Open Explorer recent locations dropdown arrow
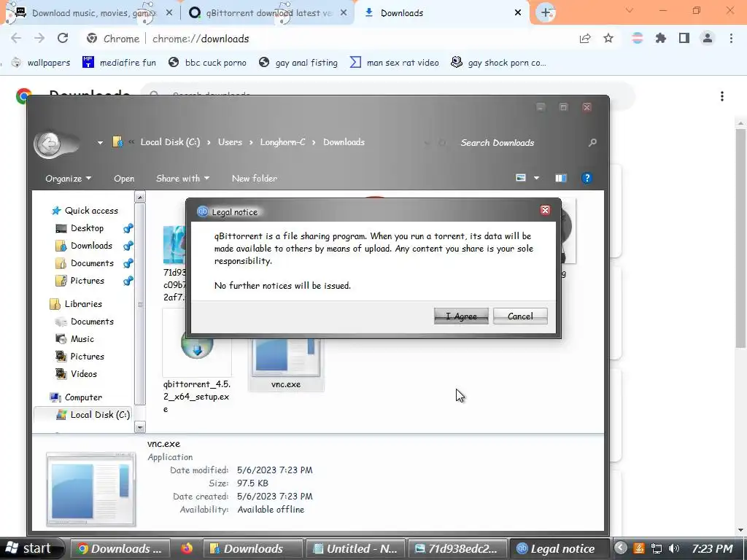Image resolution: width=747 pixels, height=560 pixels. 100,142
